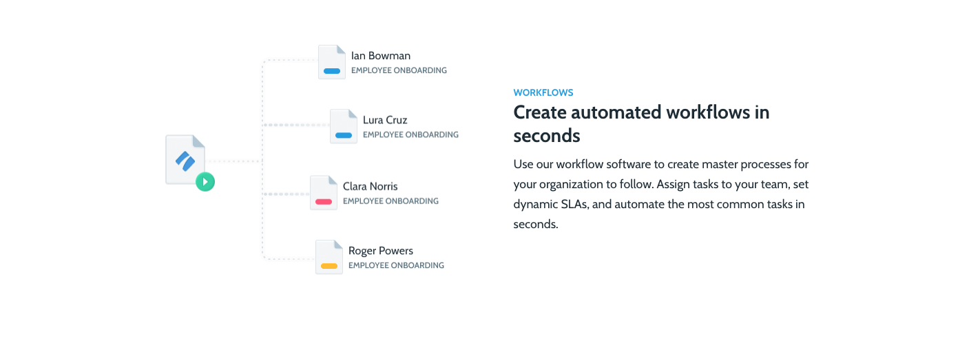Click Clara Norris's document icon

[324, 192]
